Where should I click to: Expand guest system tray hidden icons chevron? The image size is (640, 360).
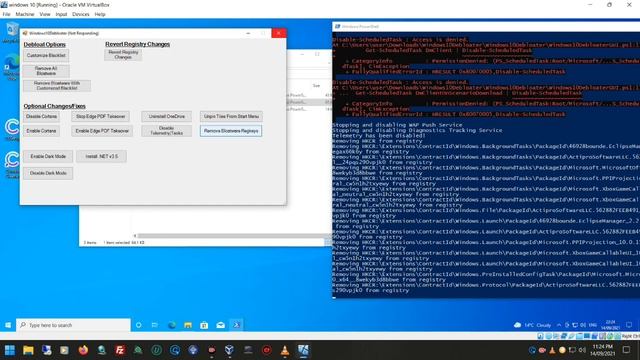559,325
